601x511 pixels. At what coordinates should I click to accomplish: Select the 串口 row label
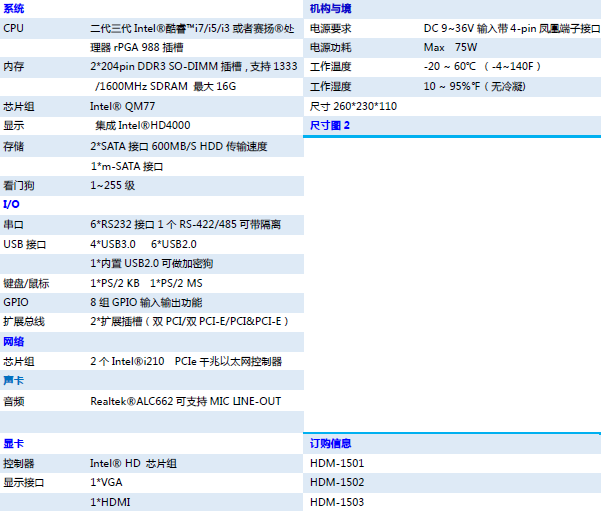click(x=13, y=225)
